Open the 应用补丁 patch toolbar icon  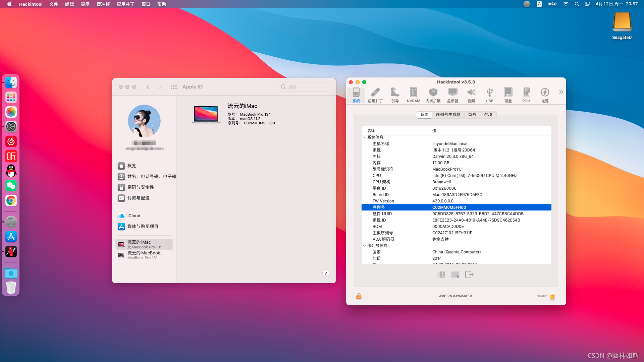tap(375, 95)
